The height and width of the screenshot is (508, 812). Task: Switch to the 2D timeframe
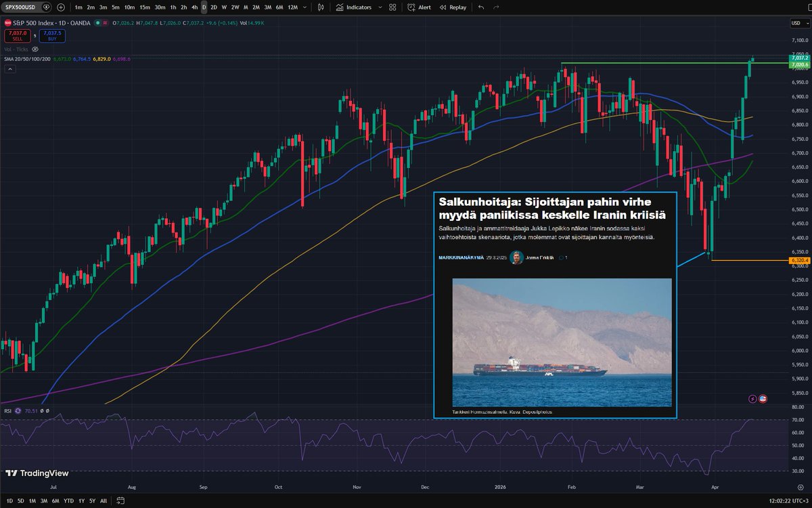point(214,7)
